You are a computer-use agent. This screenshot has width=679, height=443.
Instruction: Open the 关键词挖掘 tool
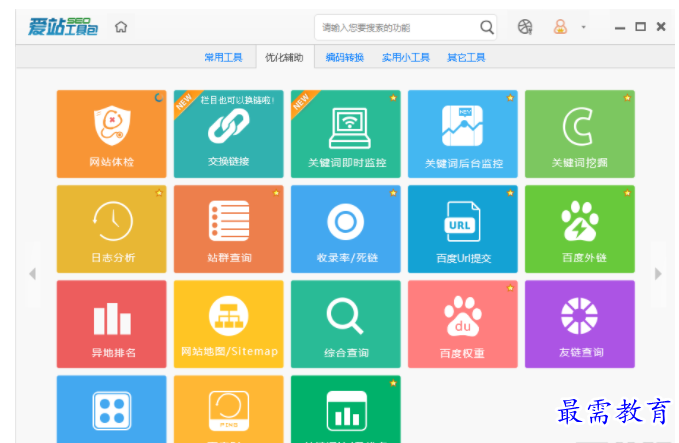[x=580, y=134]
